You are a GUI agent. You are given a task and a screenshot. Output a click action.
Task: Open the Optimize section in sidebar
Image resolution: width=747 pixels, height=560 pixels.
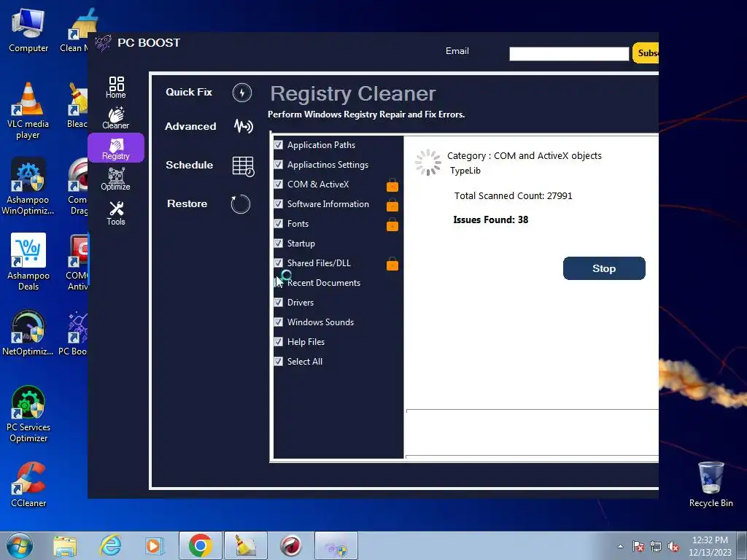116,179
